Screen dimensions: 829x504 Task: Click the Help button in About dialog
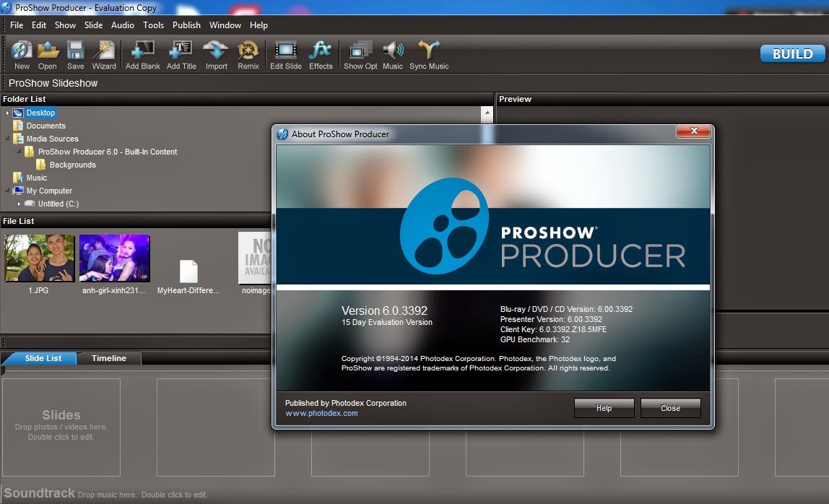(x=604, y=408)
